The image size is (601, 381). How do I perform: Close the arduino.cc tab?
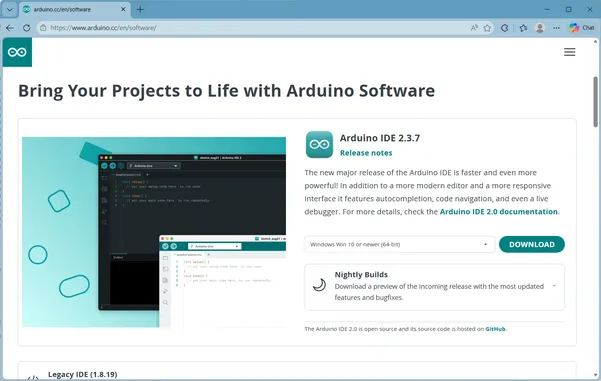click(123, 9)
